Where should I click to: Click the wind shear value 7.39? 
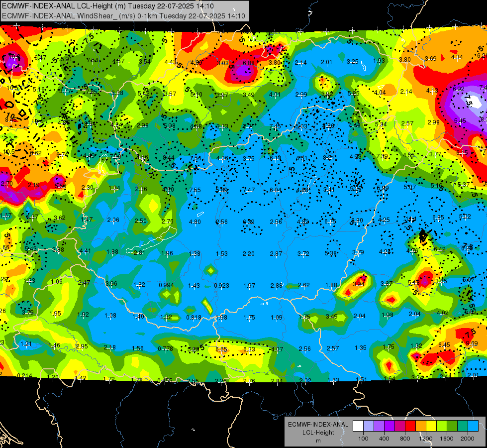click(382, 156)
